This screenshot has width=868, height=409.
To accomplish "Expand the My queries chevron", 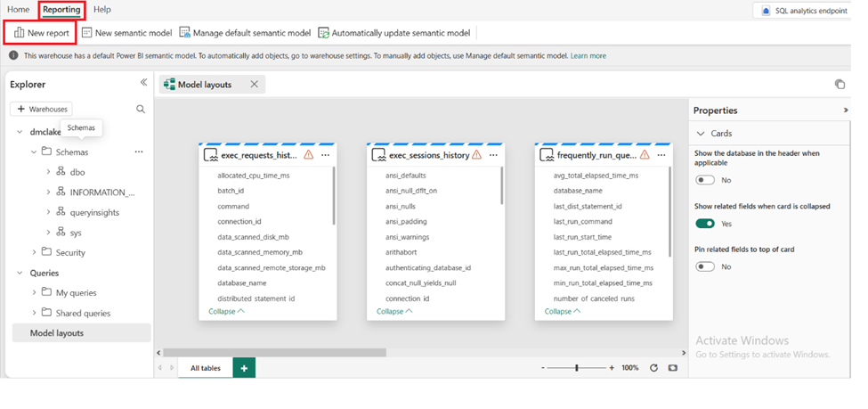I will point(34,292).
